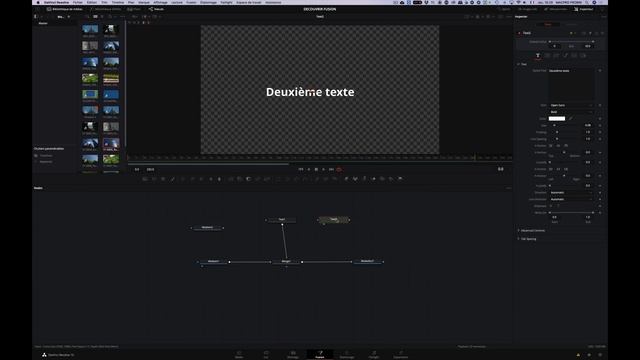Toggle the Spline editor button
The height and width of the screenshot is (360, 640).
(504, 9)
